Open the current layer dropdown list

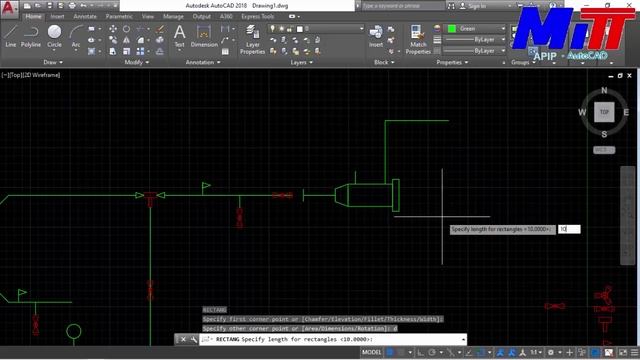tap(361, 29)
